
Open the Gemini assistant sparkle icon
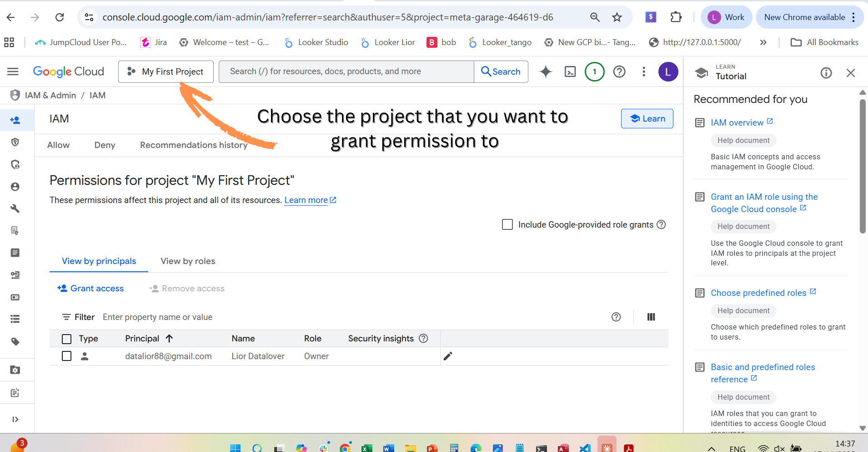click(545, 71)
